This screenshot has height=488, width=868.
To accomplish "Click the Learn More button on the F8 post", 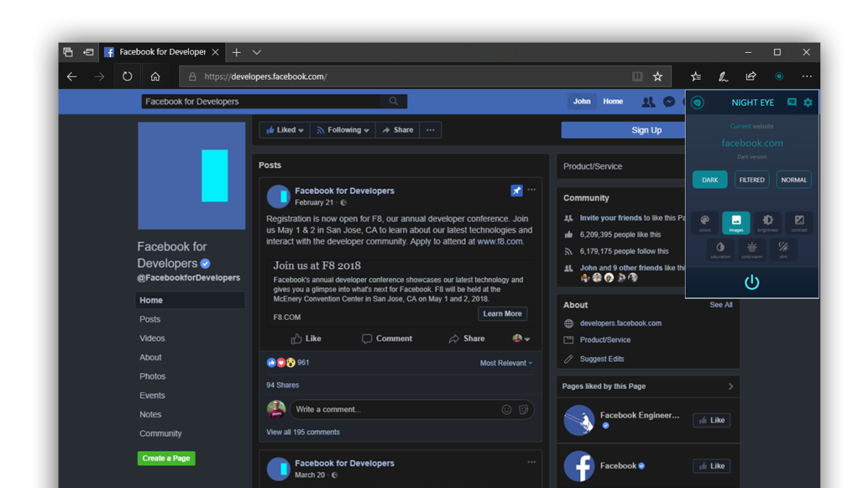I will click(x=502, y=314).
